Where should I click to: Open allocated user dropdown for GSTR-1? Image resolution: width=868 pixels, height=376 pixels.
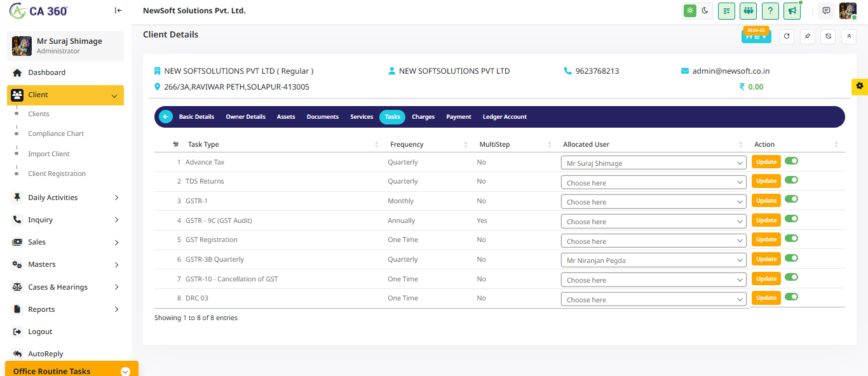pyautogui.click(x=653, y=202)
